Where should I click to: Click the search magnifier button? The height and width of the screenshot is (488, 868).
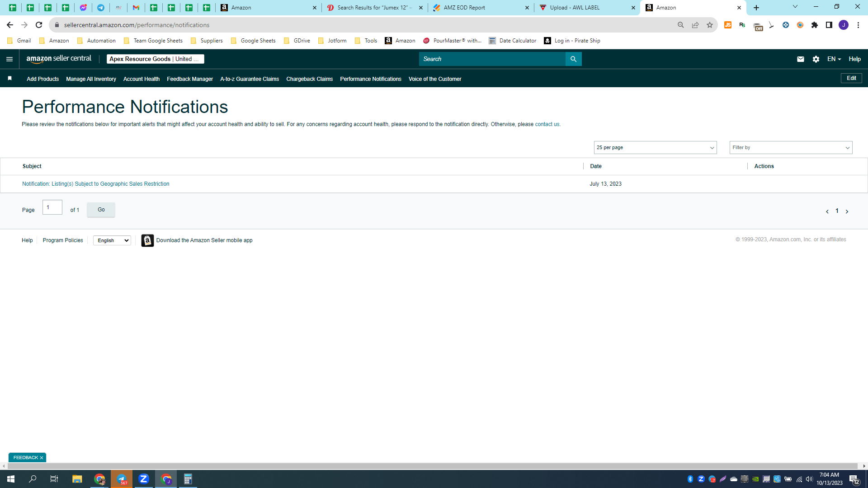click(573, 59)
